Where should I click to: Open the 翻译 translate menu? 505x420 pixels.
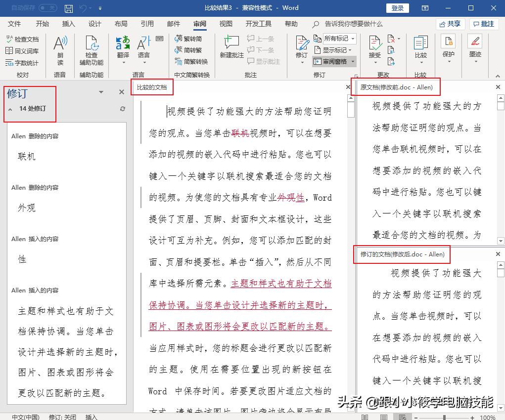123,49
